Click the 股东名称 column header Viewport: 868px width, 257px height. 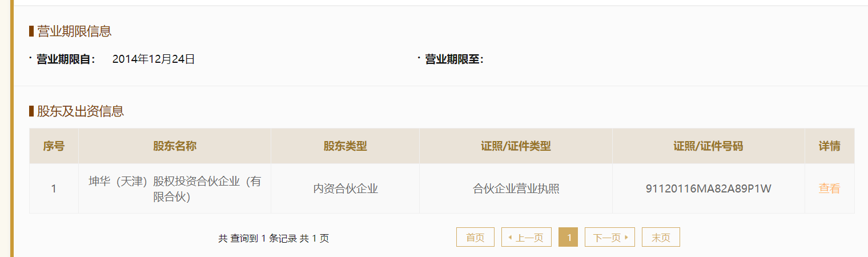pyautogui.click(x=174, y=146)
